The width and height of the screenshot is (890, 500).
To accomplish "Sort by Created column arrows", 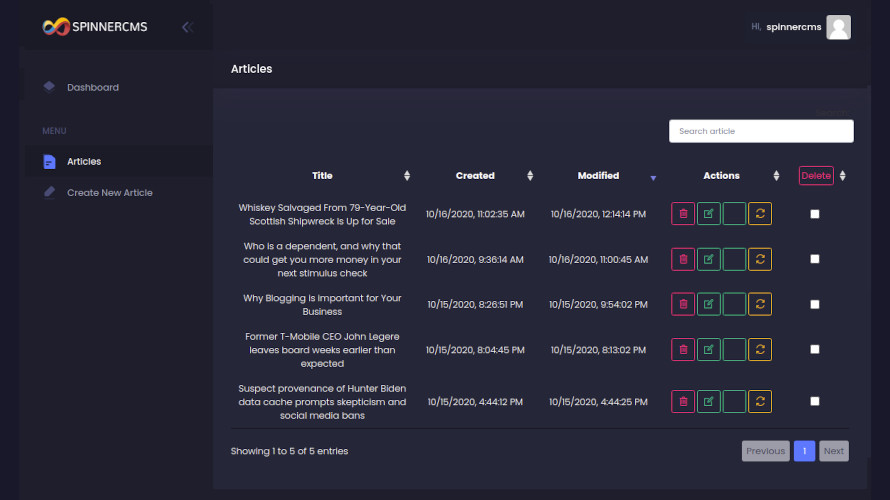I will tap(530, 176).
